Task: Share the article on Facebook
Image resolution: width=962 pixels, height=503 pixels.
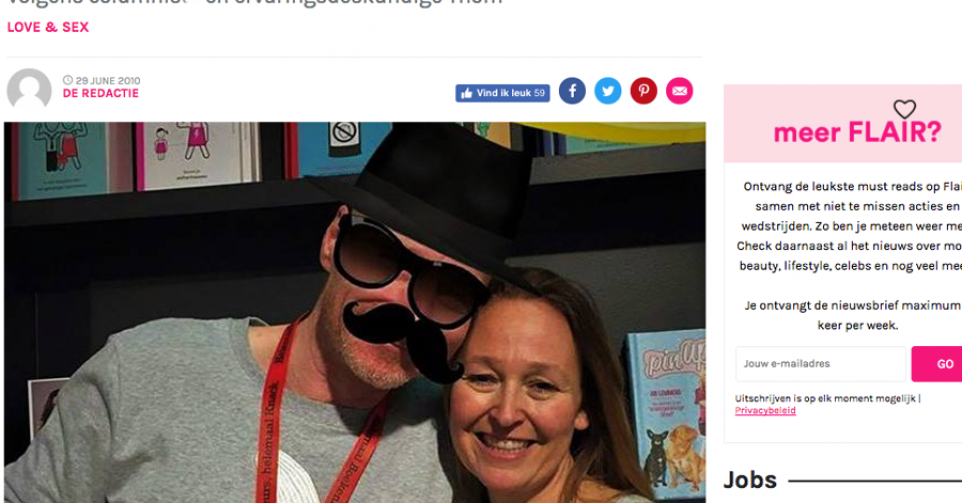Action: [x=572, y=91]
